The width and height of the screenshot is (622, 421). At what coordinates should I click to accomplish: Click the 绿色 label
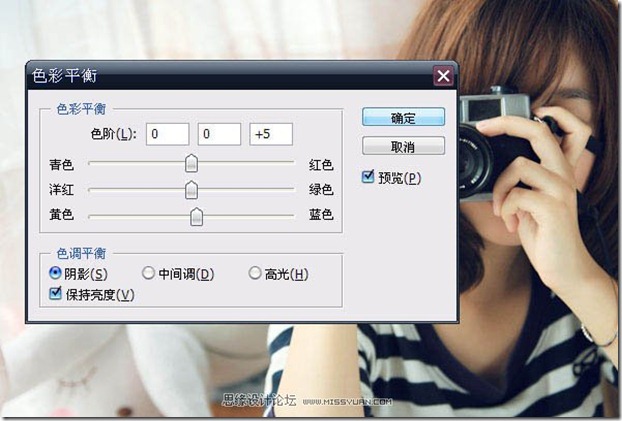[321, 190]
